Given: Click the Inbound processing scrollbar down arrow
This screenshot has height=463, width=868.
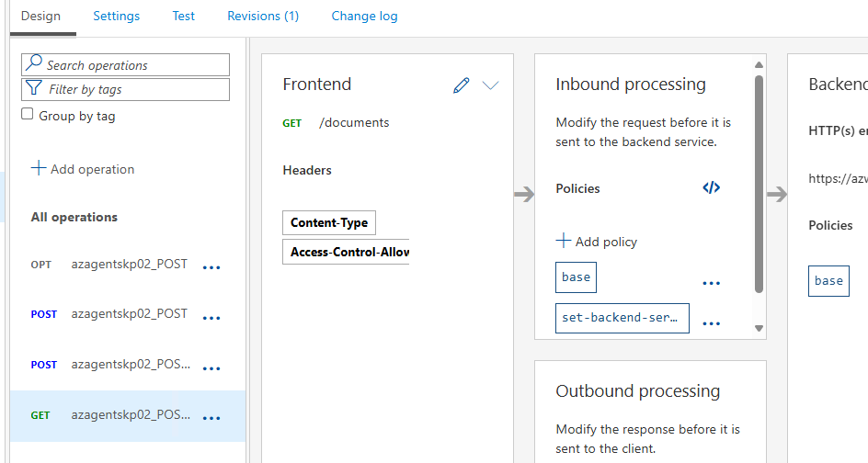Looking at the screenshot, I should [759, 328].
